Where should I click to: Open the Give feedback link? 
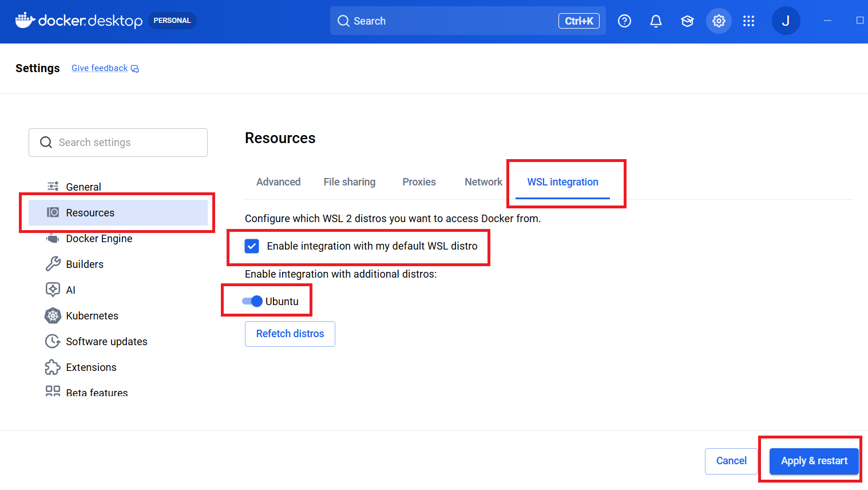(x=100, y=68)
